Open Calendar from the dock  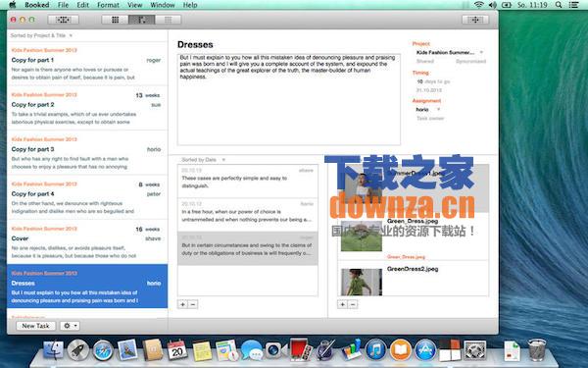[177, 350]
